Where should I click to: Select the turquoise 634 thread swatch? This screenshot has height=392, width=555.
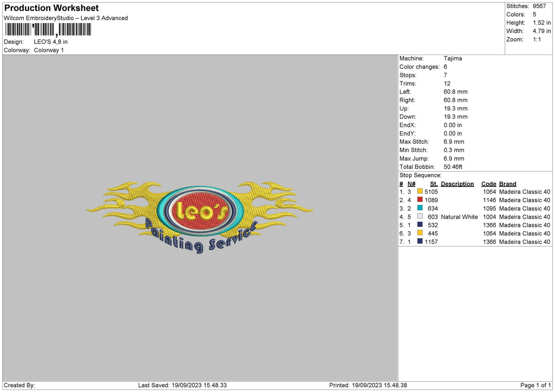pos(419,208)
